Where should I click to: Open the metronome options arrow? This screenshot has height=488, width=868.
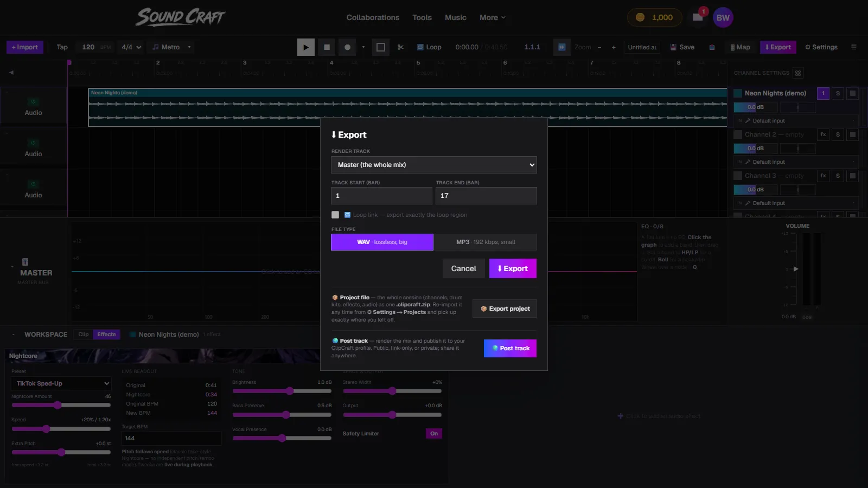[x=189, y=47]
